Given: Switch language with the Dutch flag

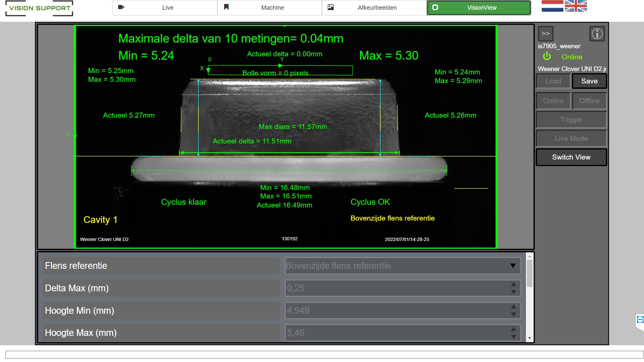Looking at the screenshot, I should coord(552,6).
